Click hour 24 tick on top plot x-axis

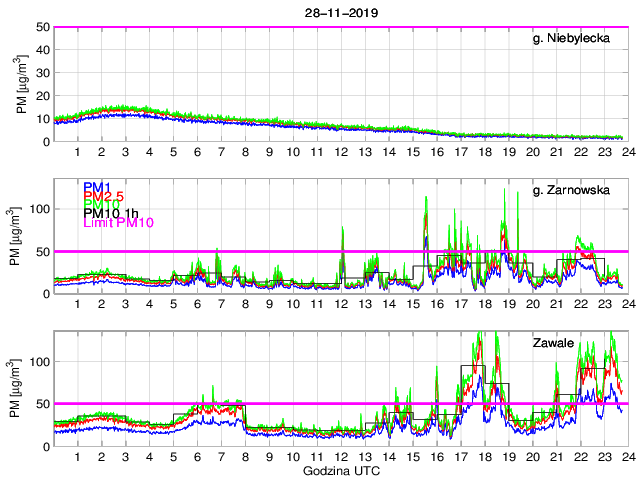click(628, 152)
